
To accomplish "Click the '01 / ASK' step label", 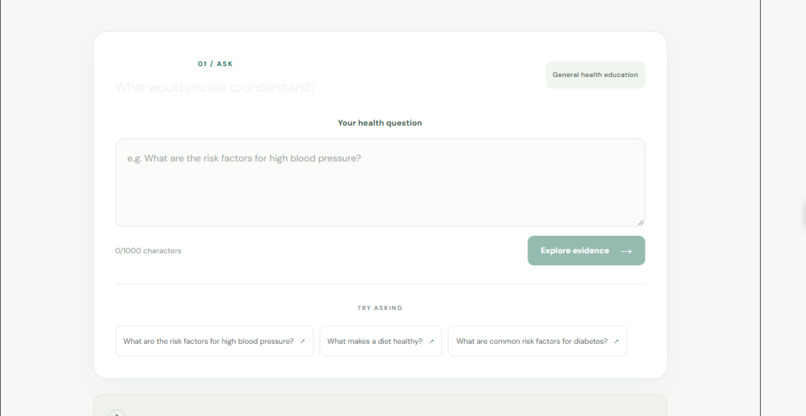I will click(x=215, y=64).
